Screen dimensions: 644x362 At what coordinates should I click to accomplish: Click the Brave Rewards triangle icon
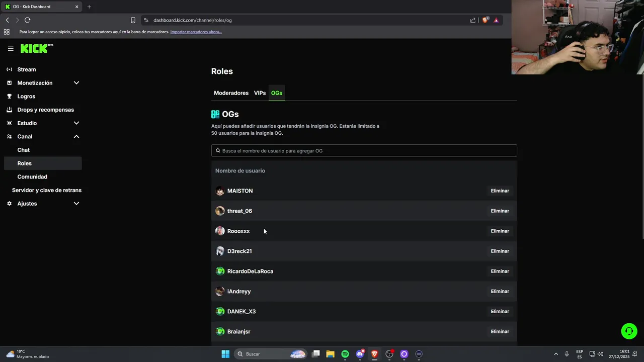tap(496, 20)
